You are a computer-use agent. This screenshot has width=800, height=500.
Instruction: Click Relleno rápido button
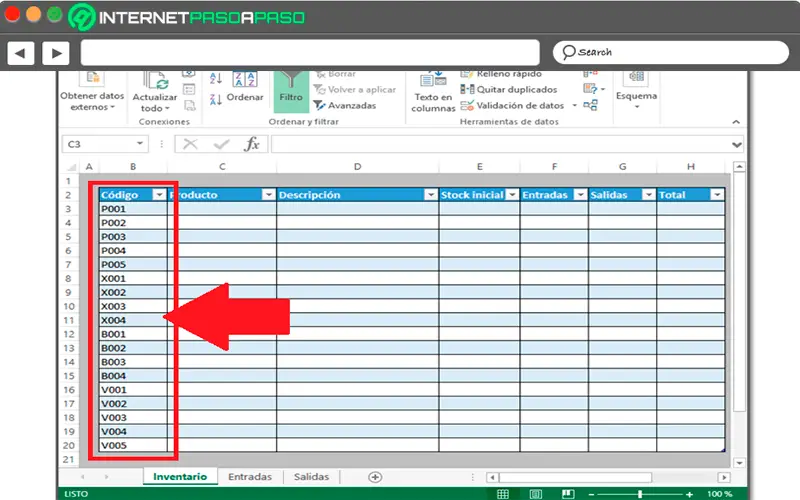[501, 74]
